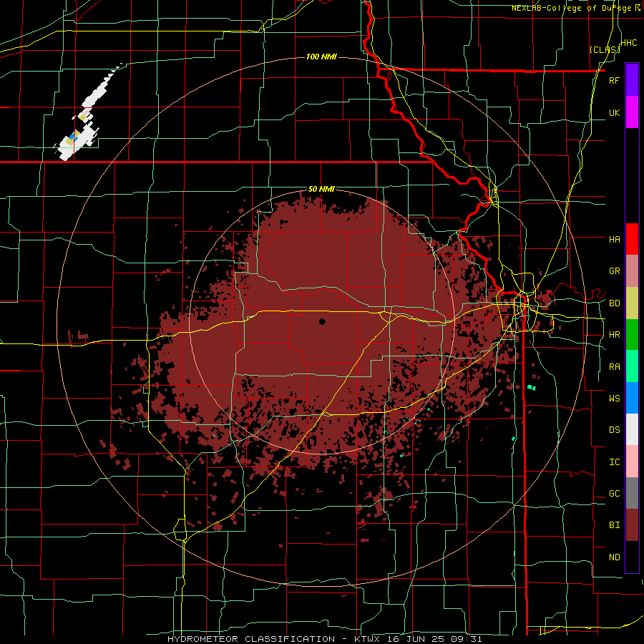
Task: Click the Hydrometeor Classification KTWX timestamp caption
Action: [324, 639]
